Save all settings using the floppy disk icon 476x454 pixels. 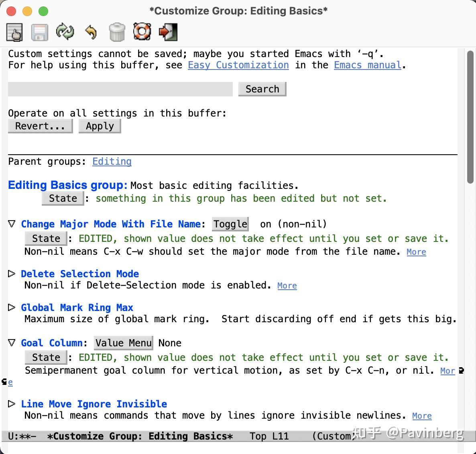[40, 32]
